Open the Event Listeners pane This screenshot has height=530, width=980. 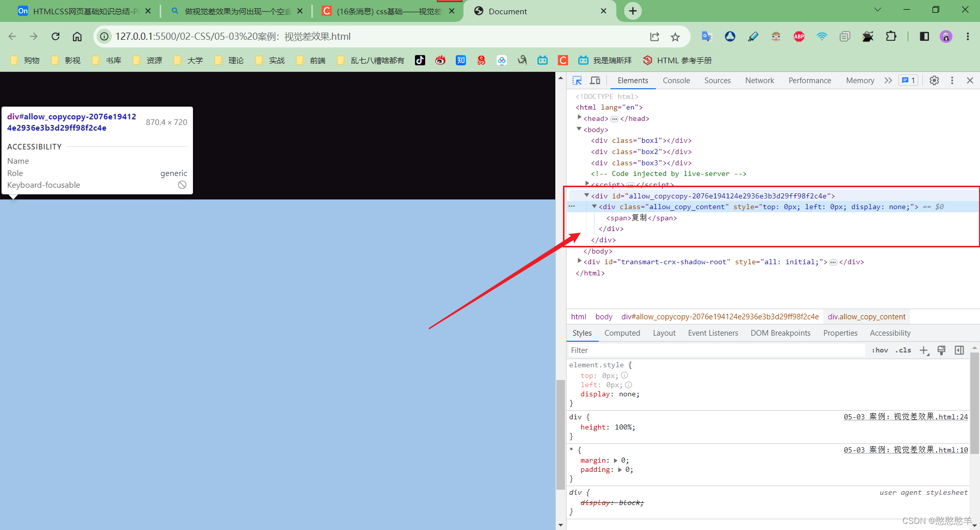713,333
